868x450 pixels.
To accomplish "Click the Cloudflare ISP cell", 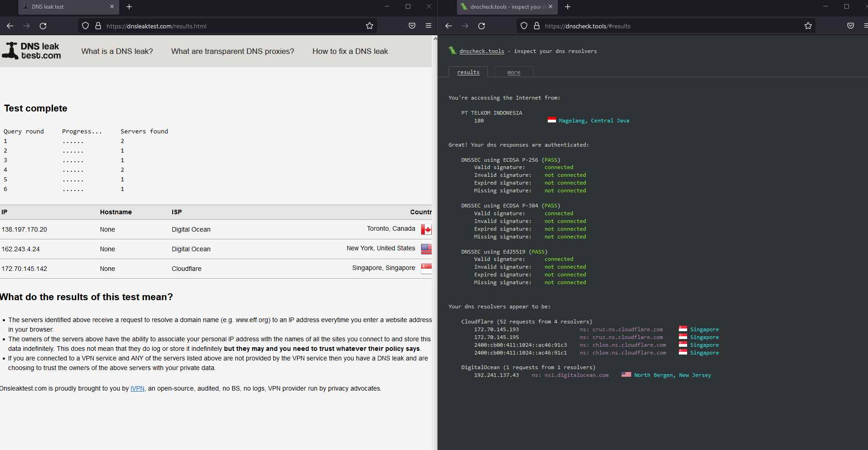I will [x=186, y=269].
